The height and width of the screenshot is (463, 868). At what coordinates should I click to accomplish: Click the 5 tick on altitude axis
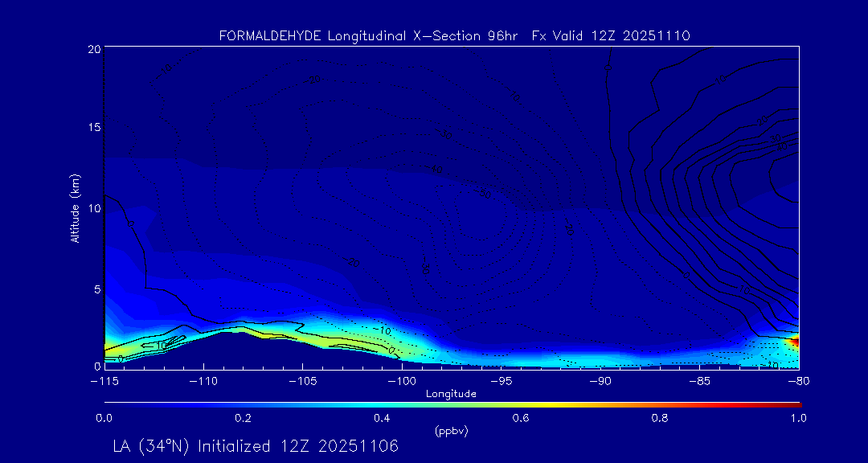96,289
